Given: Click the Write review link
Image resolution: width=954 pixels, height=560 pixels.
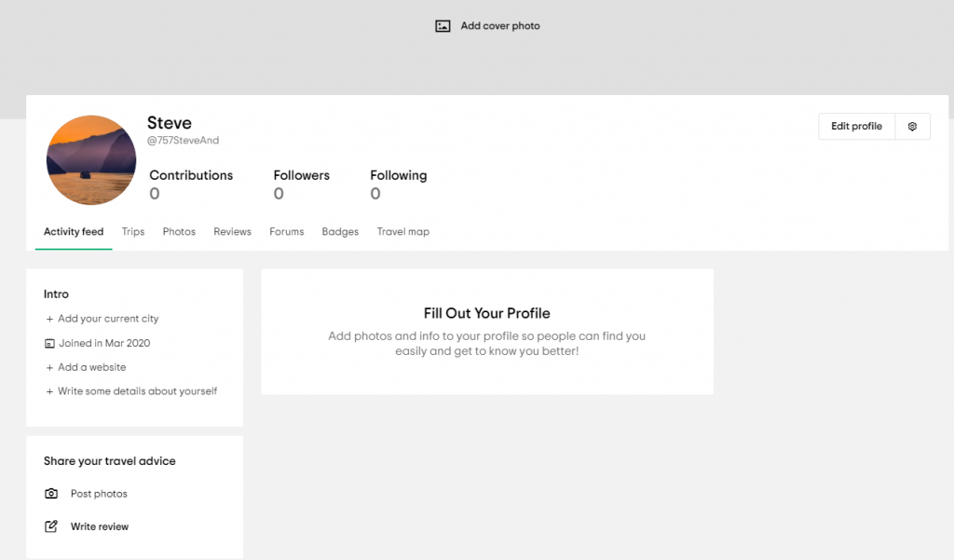Looking at the screenshot, I should tap(99, 526).
